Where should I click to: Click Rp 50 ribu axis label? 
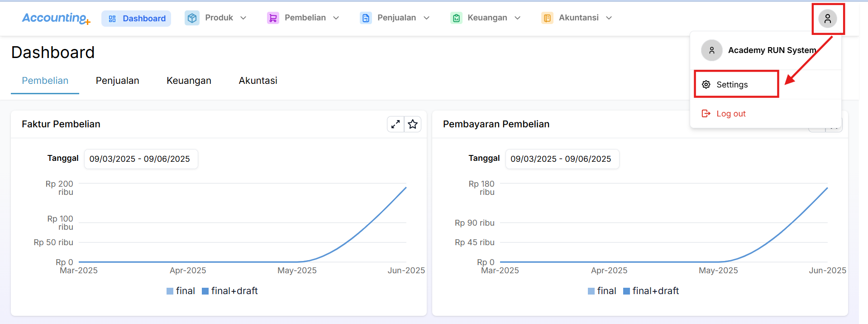53,242
